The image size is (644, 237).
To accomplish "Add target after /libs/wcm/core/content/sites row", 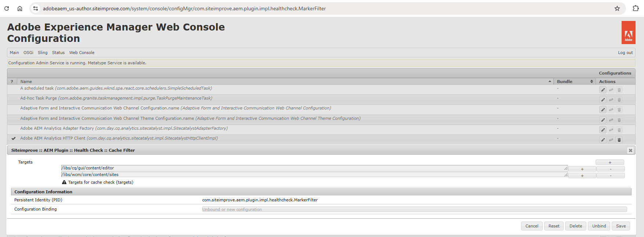I will [x=582, y=176].
